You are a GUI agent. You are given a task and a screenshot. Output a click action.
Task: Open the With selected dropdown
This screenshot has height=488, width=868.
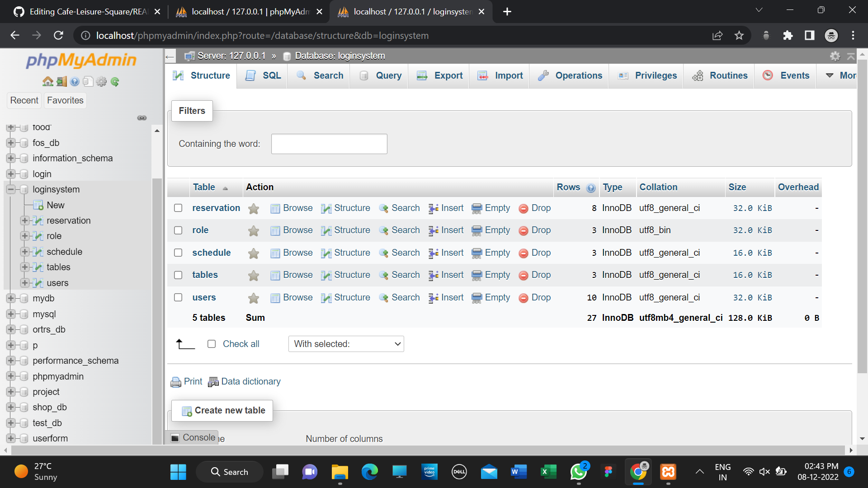[x=346, y=344]
